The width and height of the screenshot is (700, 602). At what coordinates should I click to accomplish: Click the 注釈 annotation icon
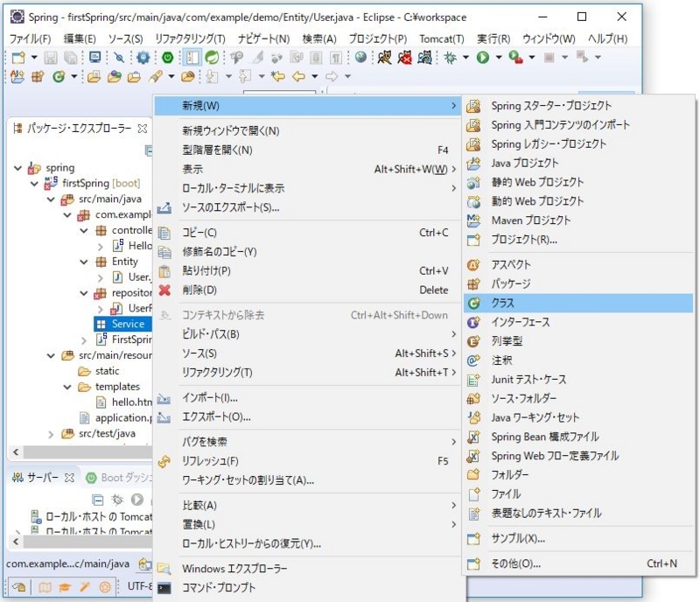tap(473, 360)
